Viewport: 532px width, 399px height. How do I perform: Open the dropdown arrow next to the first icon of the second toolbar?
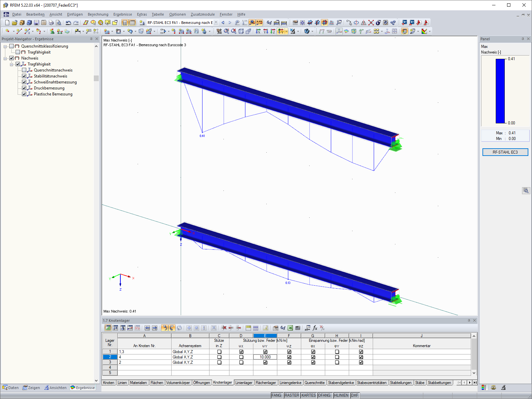pos(13,31)
